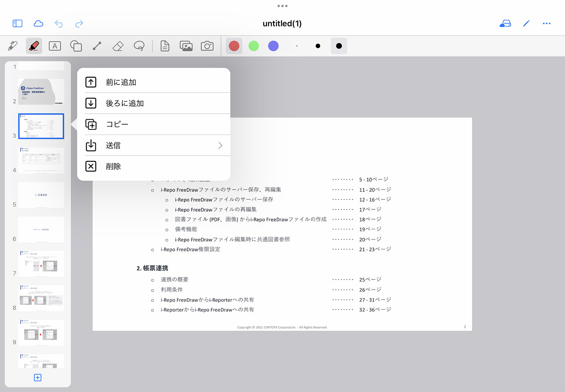Click the add page button below thumbnails
Screen dimensions: 565x392
tap(38, 377)
